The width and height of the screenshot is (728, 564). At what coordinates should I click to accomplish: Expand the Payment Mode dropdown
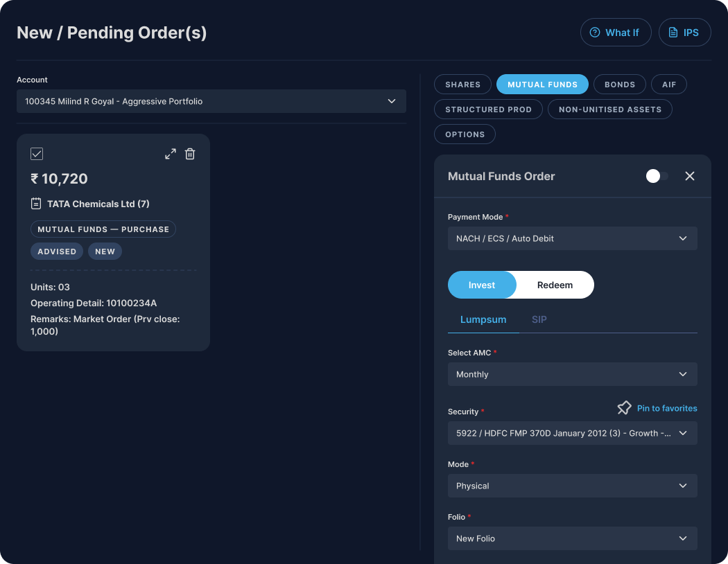tap(572, 238)
